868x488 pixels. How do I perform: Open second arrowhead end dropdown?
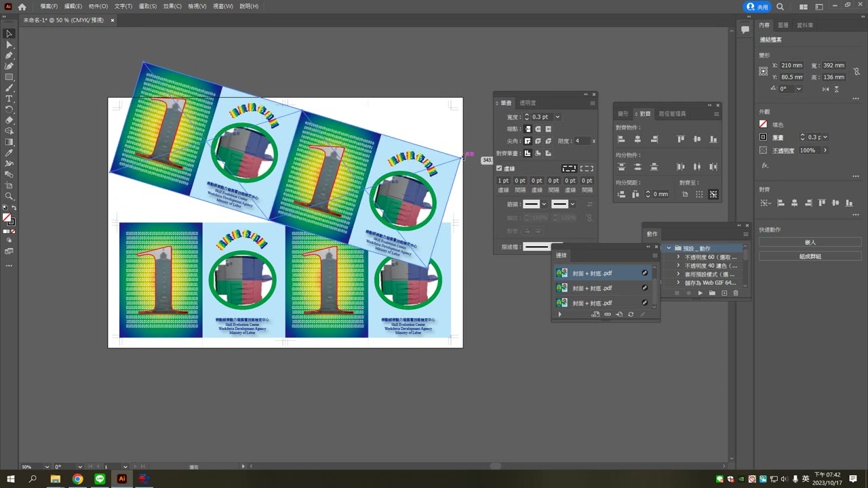[x=572, y=204]
